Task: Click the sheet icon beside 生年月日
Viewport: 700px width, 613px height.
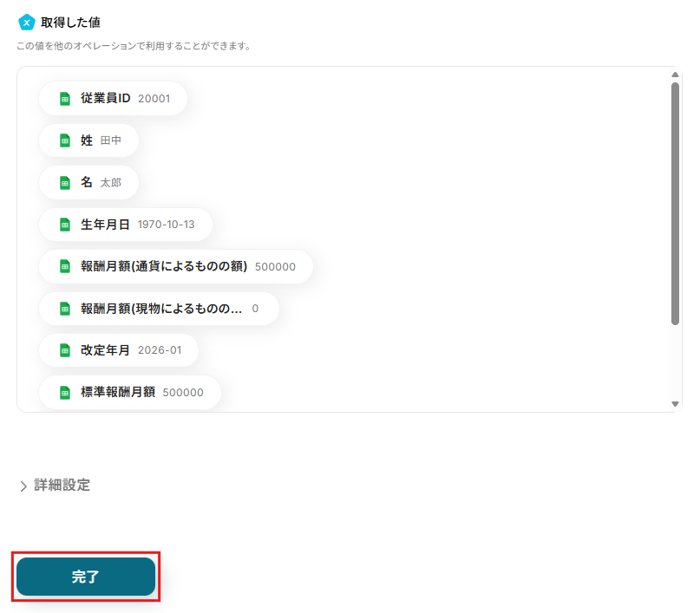Action: (64, 225)
